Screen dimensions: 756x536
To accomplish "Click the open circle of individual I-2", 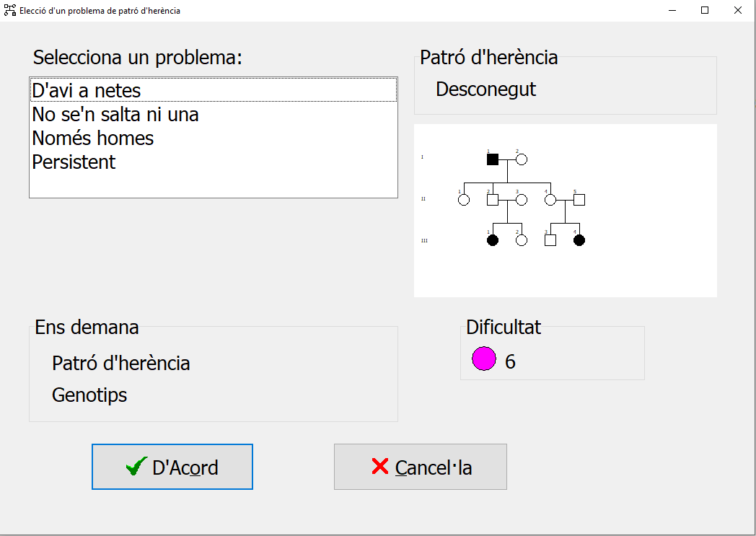I will tap(522, 159).
